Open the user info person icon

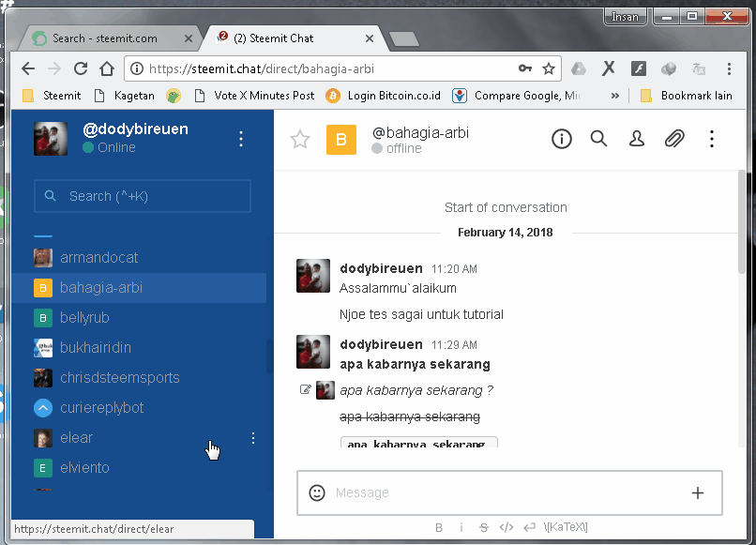click(x=637, y=139)
